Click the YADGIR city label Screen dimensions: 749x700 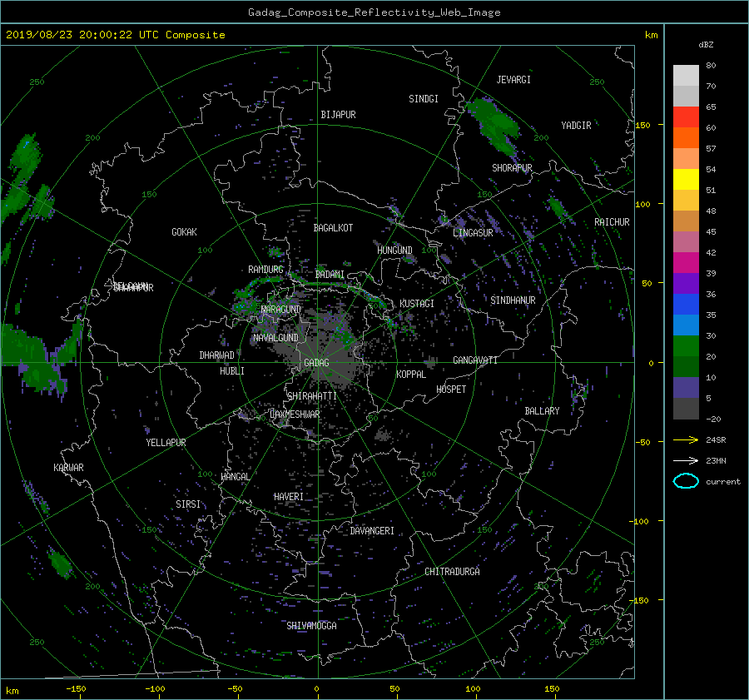[576, 126]
